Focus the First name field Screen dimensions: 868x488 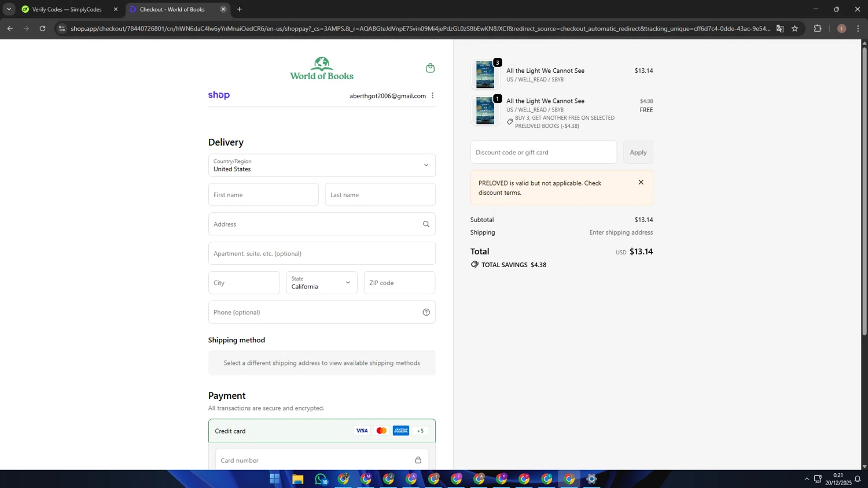[263, 195]
